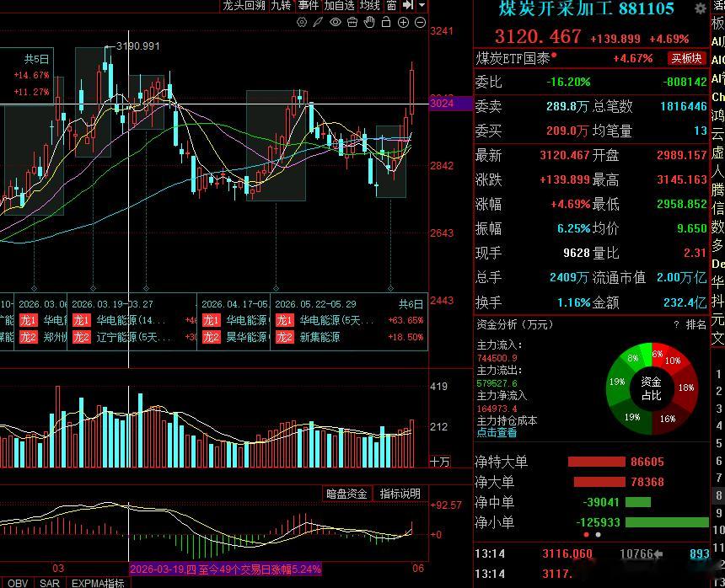The width and height of the screenshot is (725, 588).
Task: Click the 最高 3145.163 value
Action: (682, 179)
